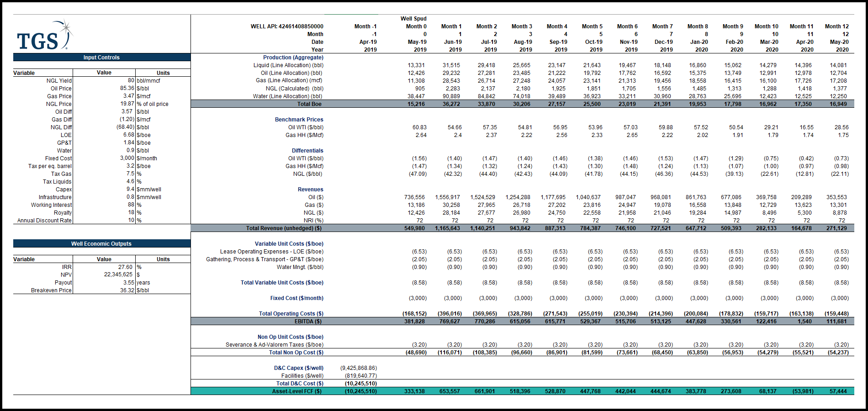Click the WELL API: 42461408850000 label
Image resolution: width=868 pixels, height=411 pixels.
287,26
